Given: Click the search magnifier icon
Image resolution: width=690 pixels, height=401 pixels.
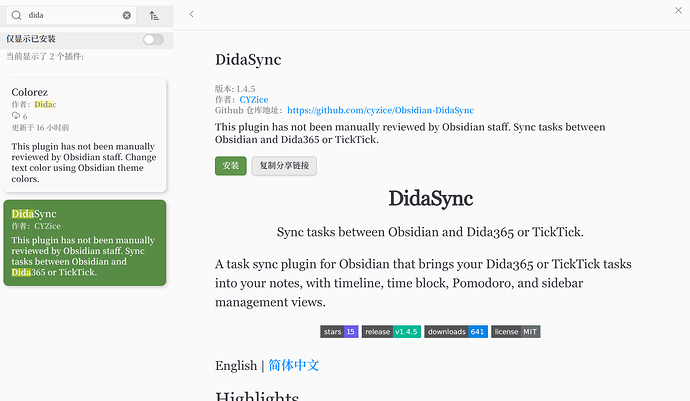Looking at the screenshot, I should (16, 15).
